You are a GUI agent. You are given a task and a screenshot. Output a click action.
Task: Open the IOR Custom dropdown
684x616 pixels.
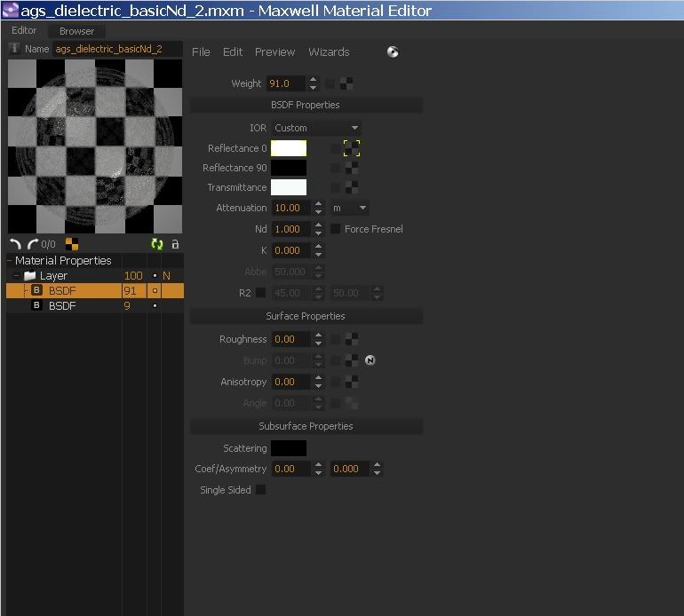316,128
